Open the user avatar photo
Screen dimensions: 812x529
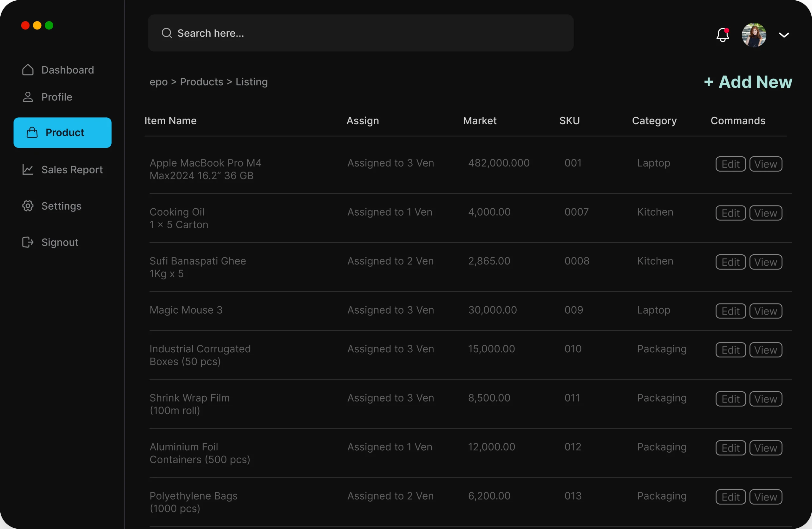754,35
